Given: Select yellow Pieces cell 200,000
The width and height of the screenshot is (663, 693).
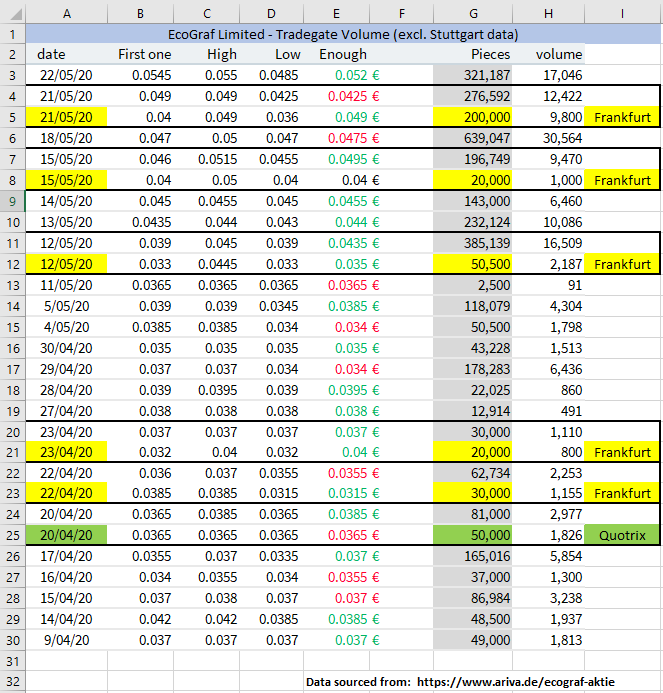Looking at the screenshot, I should pyautogui.click(x=473, y=117).
